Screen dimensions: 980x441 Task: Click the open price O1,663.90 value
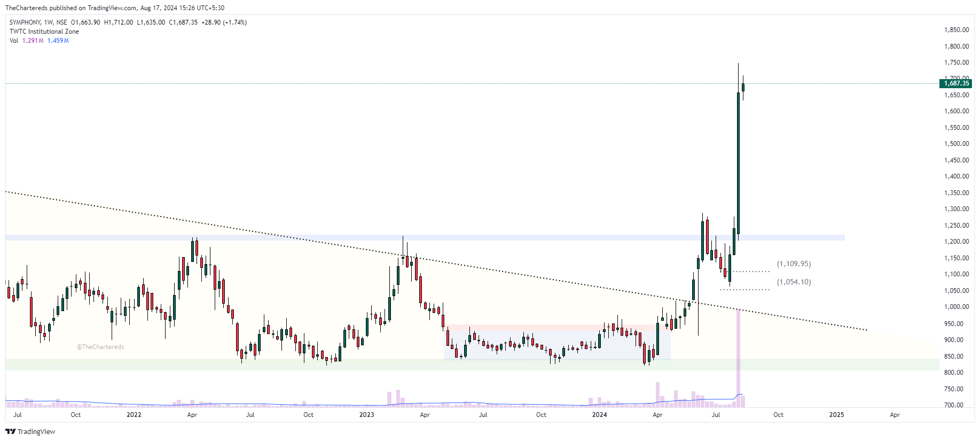click(85, 22)
